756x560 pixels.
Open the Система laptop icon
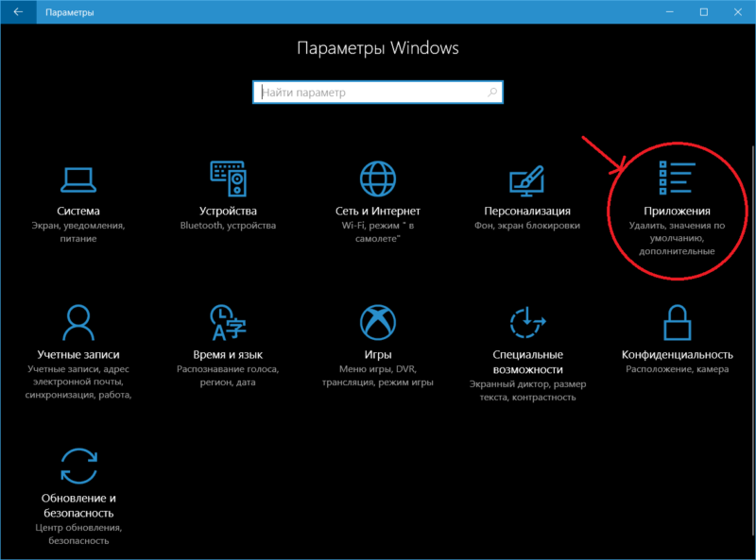[78, 179]
